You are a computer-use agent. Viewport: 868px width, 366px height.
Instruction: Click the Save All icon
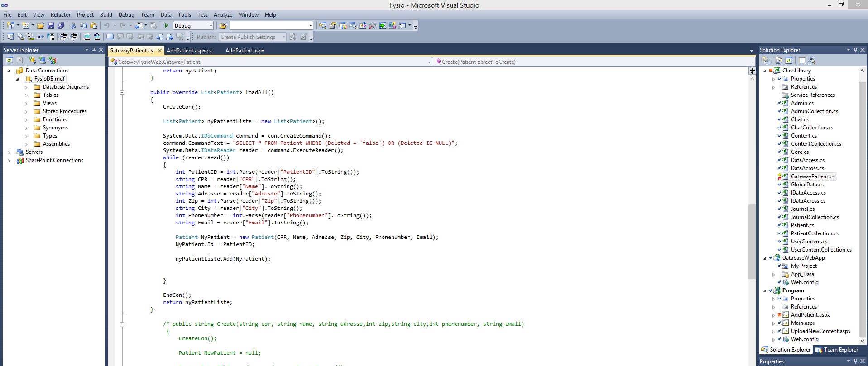point(61,26)
